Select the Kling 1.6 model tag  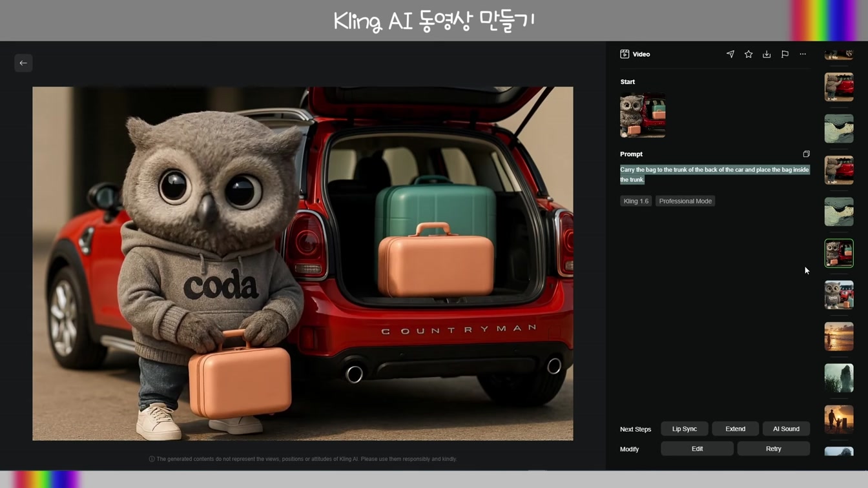pyautogui.click(x=636, y=201)
